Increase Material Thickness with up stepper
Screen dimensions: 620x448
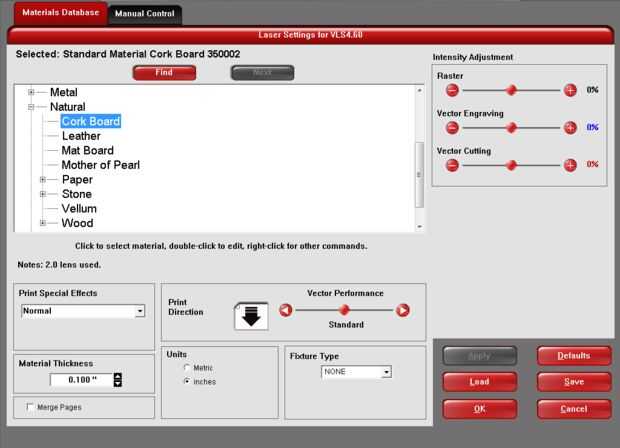(117, 376)
